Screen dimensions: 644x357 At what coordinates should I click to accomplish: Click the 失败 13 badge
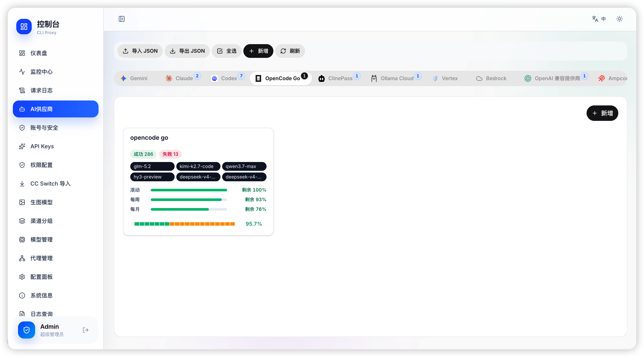(x=170, y=154)
